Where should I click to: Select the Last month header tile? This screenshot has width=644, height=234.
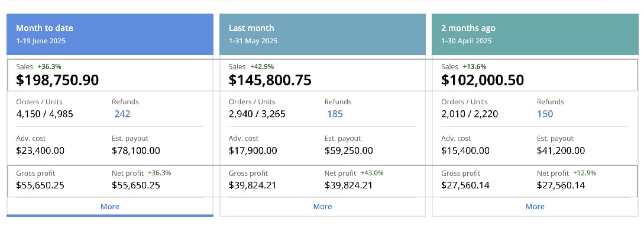[x=322, y=34]
